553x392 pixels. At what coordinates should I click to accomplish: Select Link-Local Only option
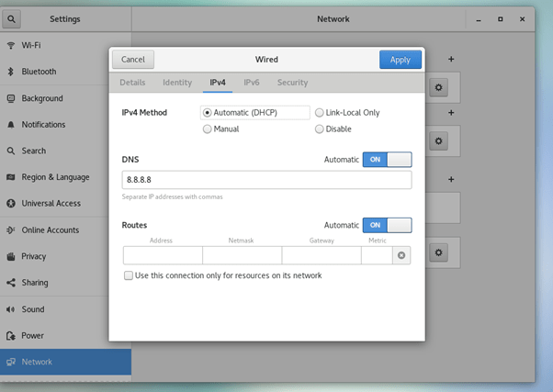320,113
